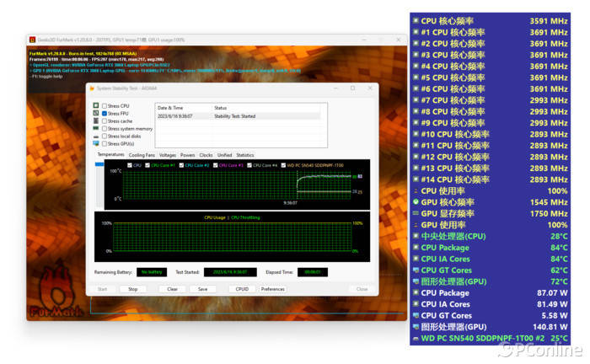Viewport: 590px width, 364px height.
Task: Switch to the Temperatures tab
Action: click(110, 154)
